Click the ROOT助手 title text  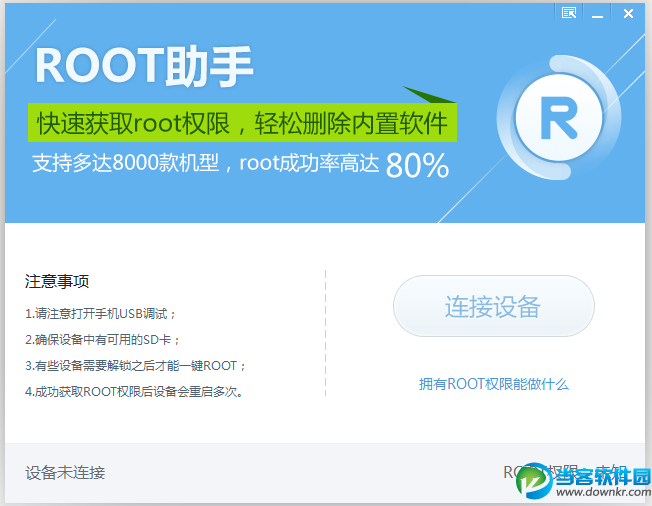coord(144,66)
